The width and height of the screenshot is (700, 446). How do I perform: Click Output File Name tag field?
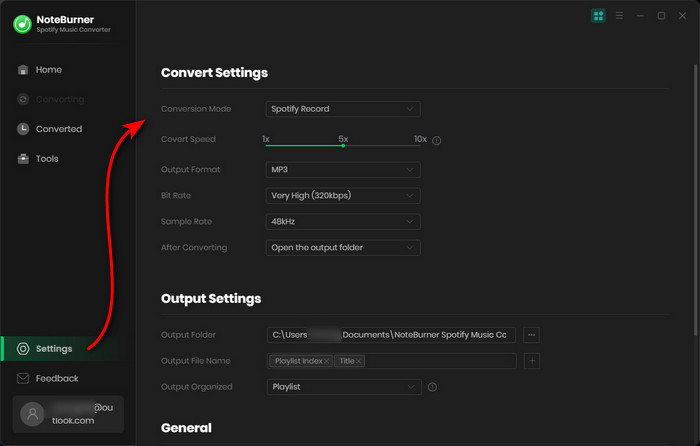click(x=392, y=361)
